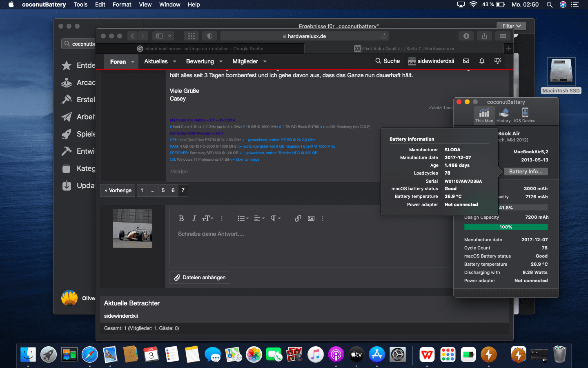Open the History tab in coconutBattery
The image size is (588, 368).
503,115
